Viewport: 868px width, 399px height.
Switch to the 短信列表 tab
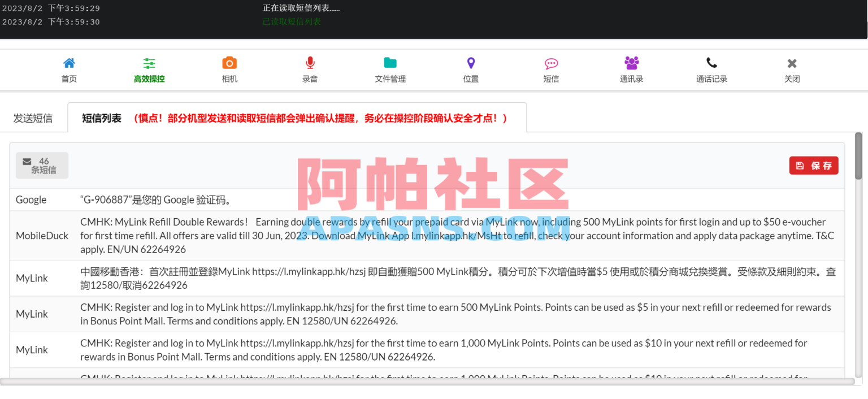point(101,117)
